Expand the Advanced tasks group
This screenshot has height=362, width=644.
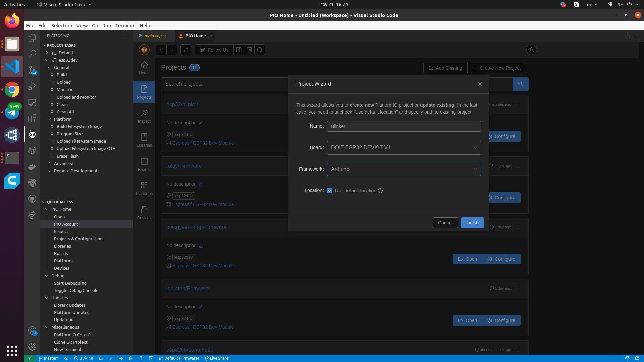[50, 163]
